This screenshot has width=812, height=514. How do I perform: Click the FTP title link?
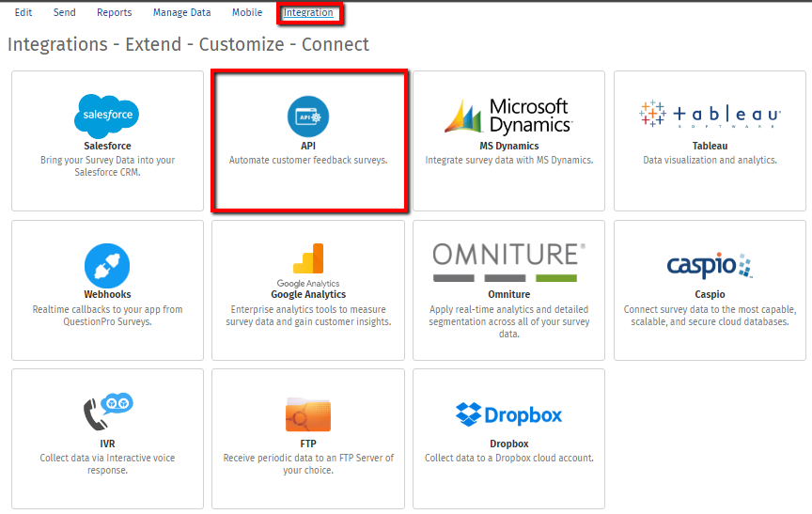tap(308, 444)
